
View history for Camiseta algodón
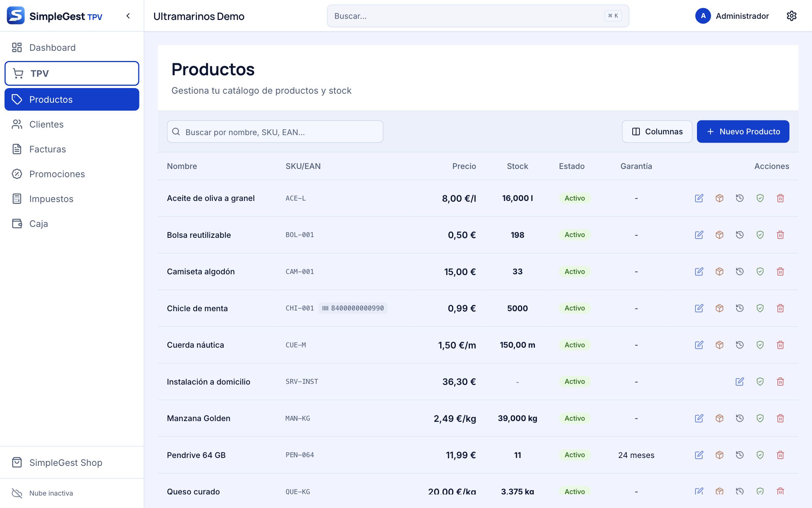(x=739, y=272)
